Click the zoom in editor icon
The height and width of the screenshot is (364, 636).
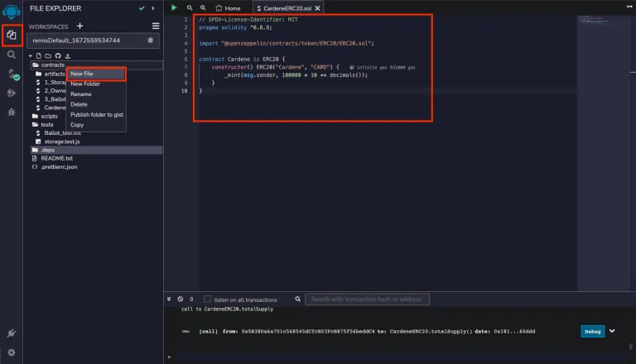point(203,7)
